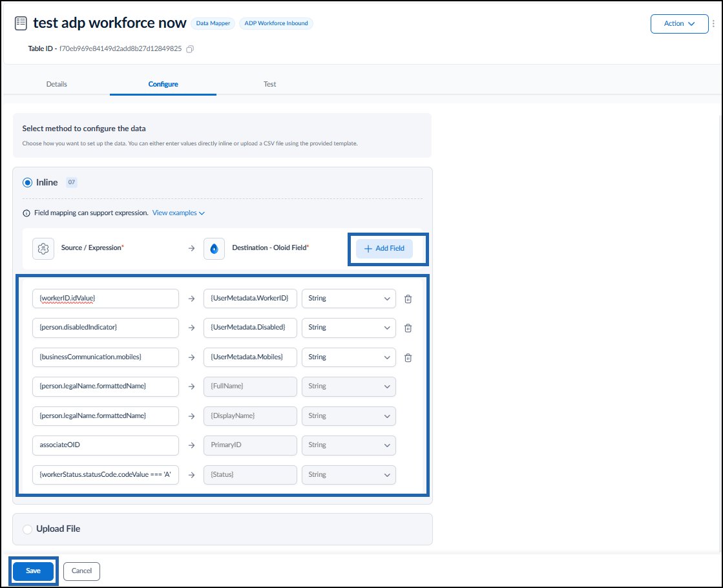Edit the workerStatus.statusCode expression field
The height and width of the screenshot is (588, 723).
point(105,474)
